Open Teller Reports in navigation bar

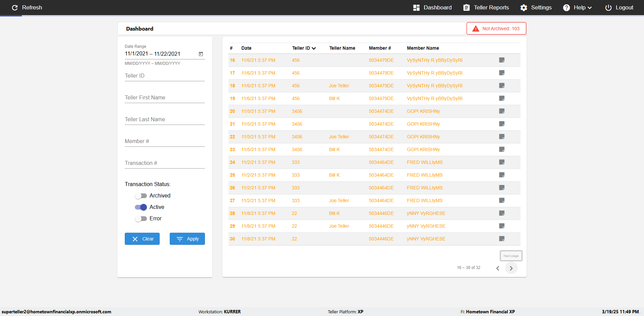(486, 7)
